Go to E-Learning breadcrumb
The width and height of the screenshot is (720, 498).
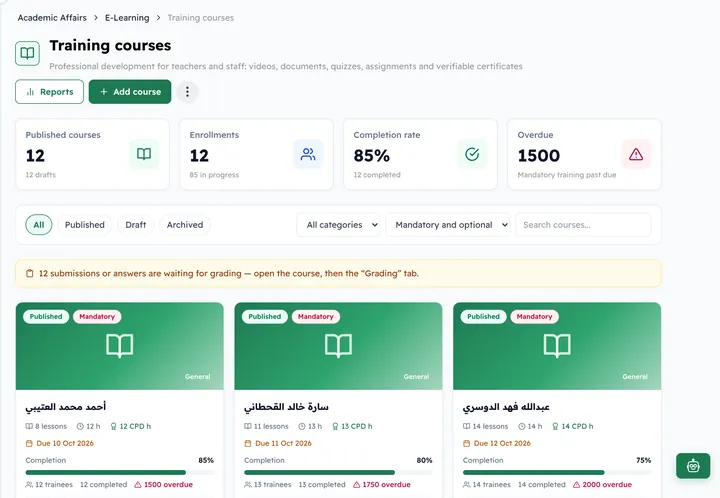coord(127,18)
